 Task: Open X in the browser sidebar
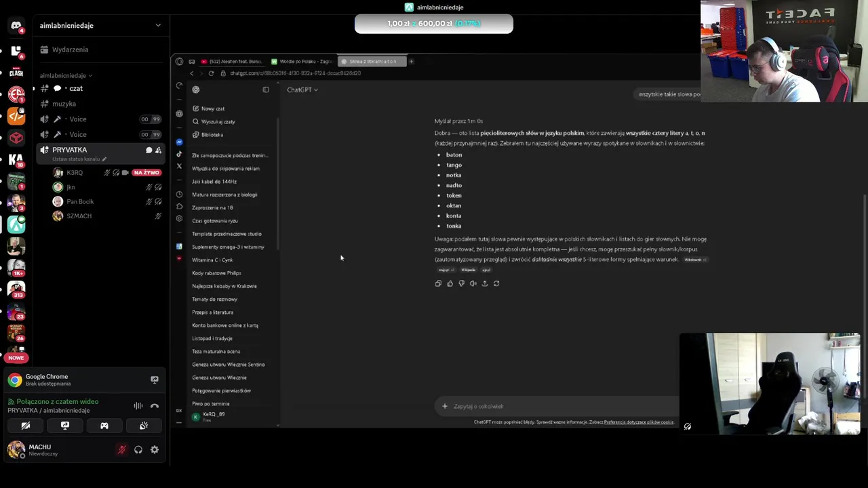[179, 166]
